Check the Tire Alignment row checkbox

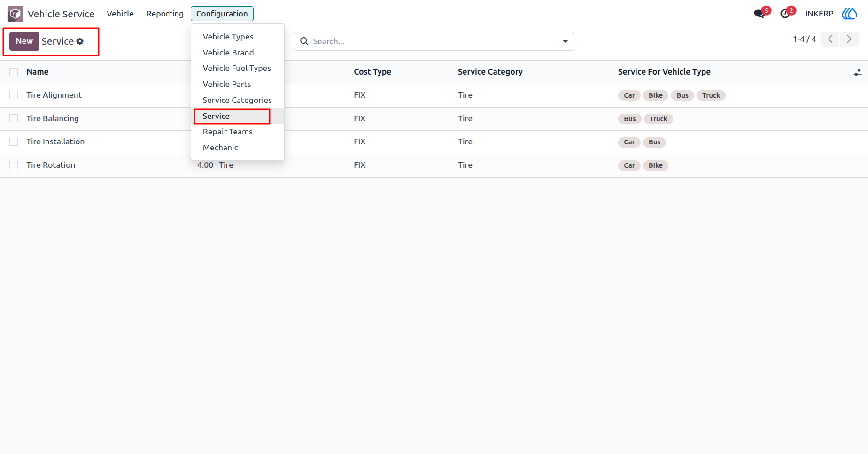click(14, 95)
